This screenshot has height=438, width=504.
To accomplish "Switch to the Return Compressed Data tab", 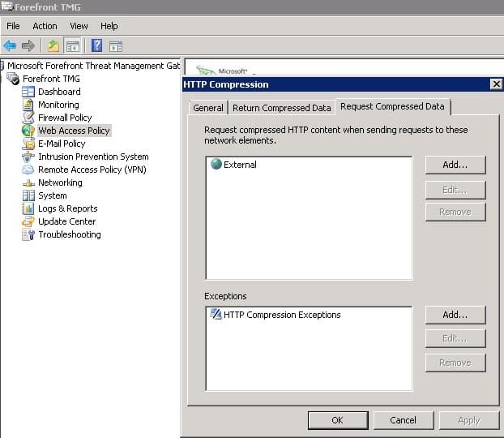I will [x=281, y=108].
